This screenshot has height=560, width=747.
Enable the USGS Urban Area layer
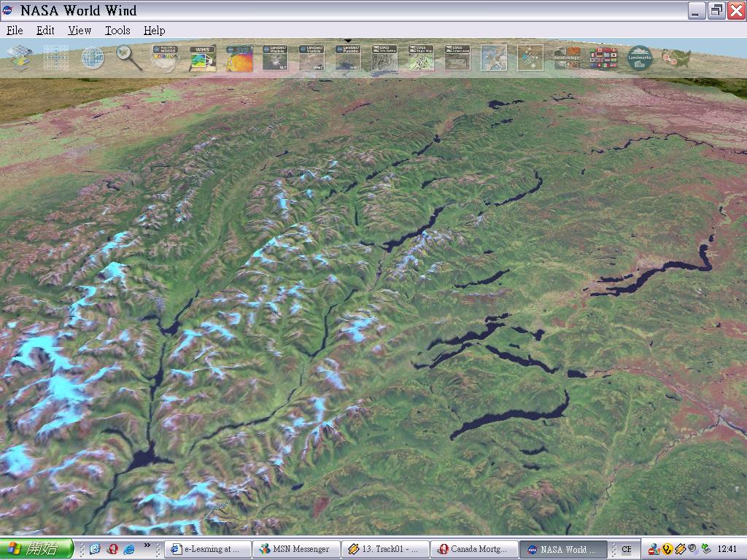tap(457, 58)
